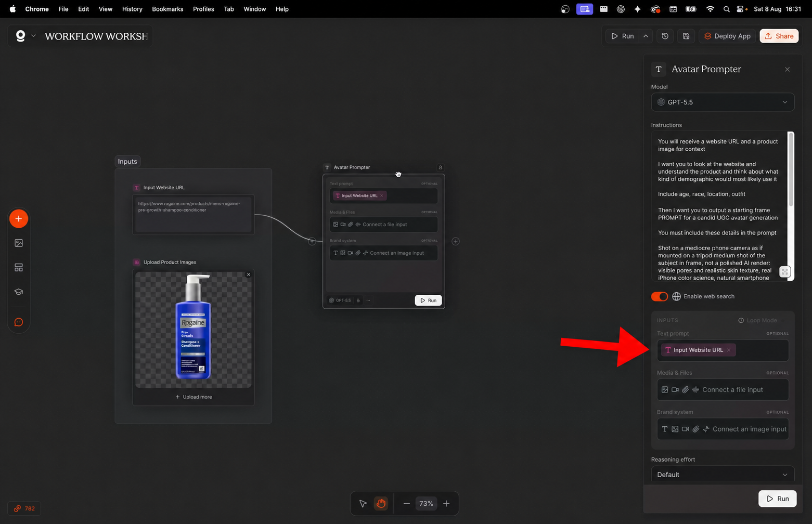Screen dimensions: 812x524
Task: Toggle the Enable web search switch
Action: (x=660, y=296)
